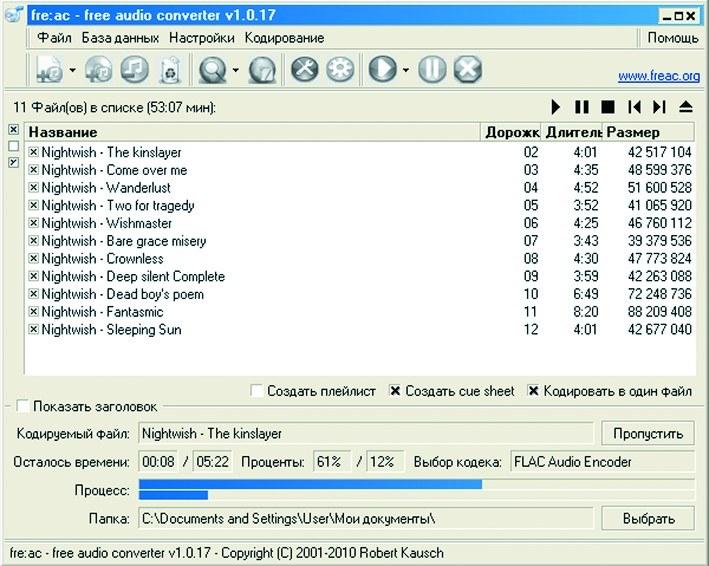This screenshot has width=709, height=566.
Task: Click the Remove selected track music-note icon
Action: pos(134,70)
